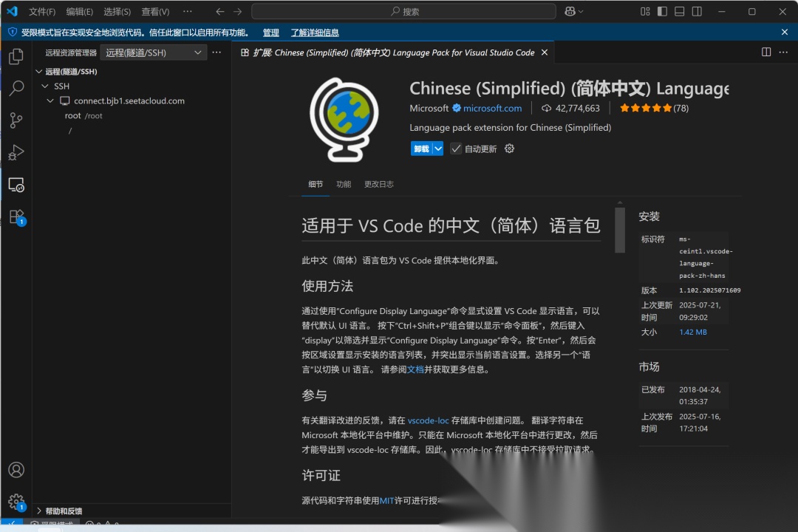This screenshot has width=798, height=532.
Task: Open Extensions view with badge
Action: pyautogui.click(x=16, y=217)
